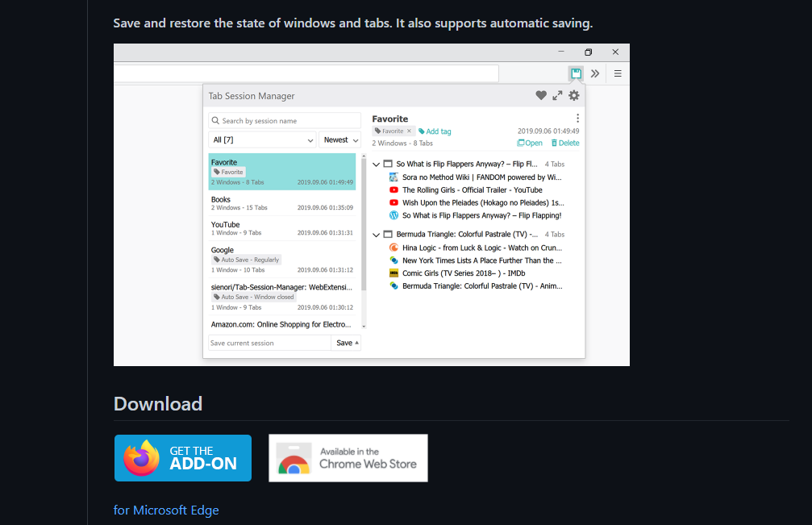Open the three-dot session menu
This screenshot has height=525, width=812.
point(577,118)
